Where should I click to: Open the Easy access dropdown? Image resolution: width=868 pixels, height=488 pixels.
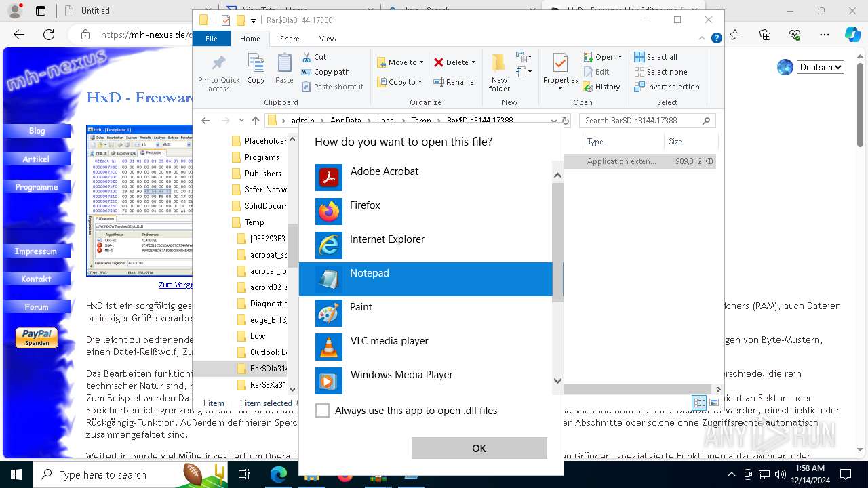523,71
